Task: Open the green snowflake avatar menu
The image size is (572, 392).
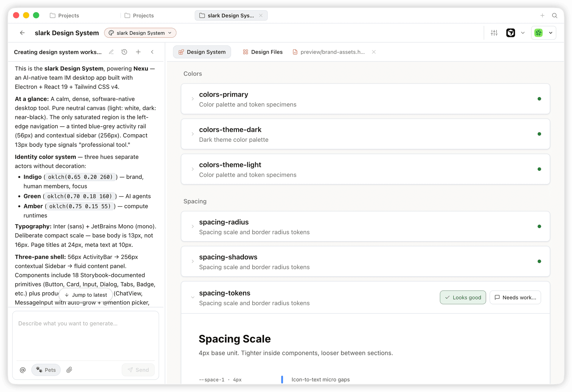Action: (544, 33)
